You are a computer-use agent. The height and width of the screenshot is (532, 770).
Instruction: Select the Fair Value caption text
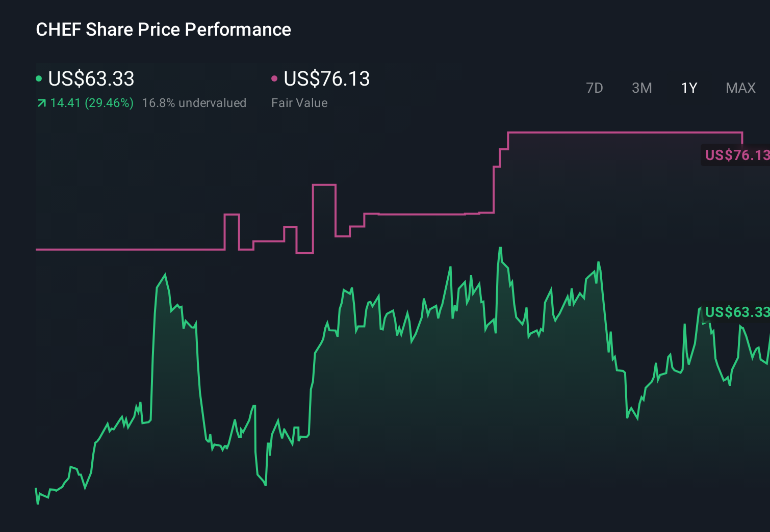pos(300,103)
